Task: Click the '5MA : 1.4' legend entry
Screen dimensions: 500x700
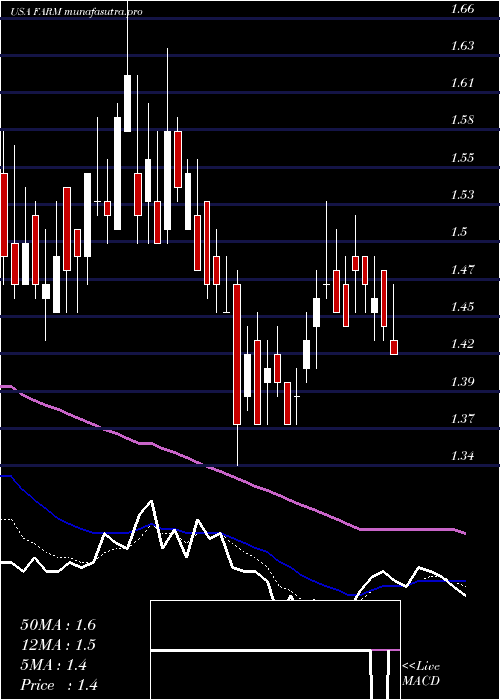Action: coord(54,665)
